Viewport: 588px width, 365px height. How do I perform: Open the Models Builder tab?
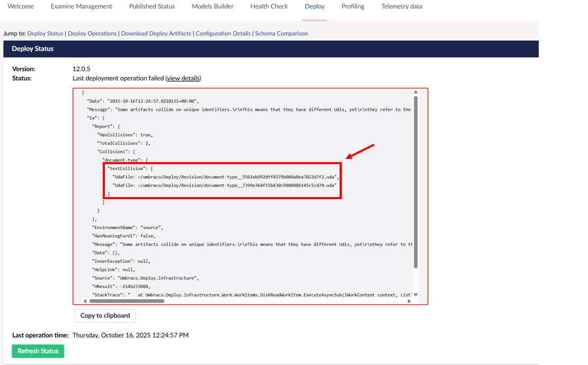coord(212,6)
